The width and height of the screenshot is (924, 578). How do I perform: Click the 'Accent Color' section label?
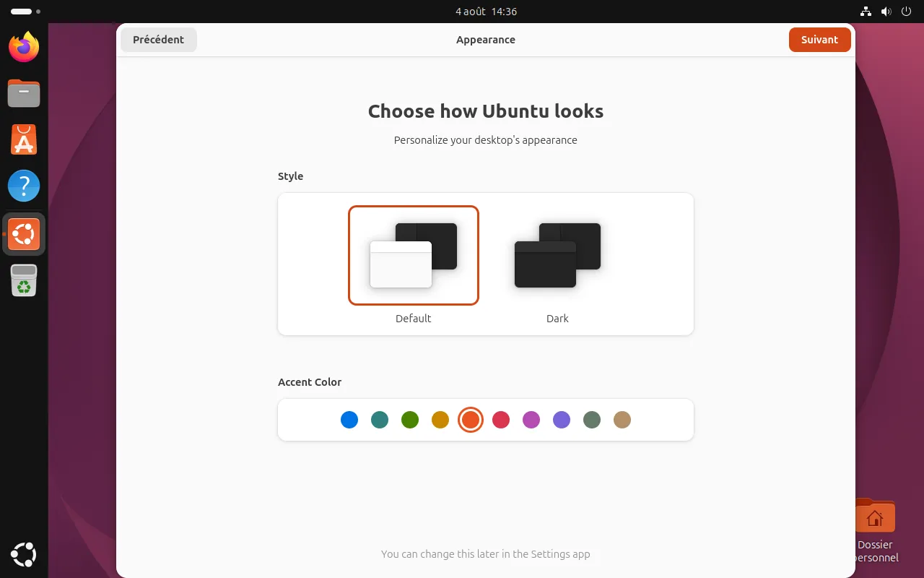(x=310, y=382)
